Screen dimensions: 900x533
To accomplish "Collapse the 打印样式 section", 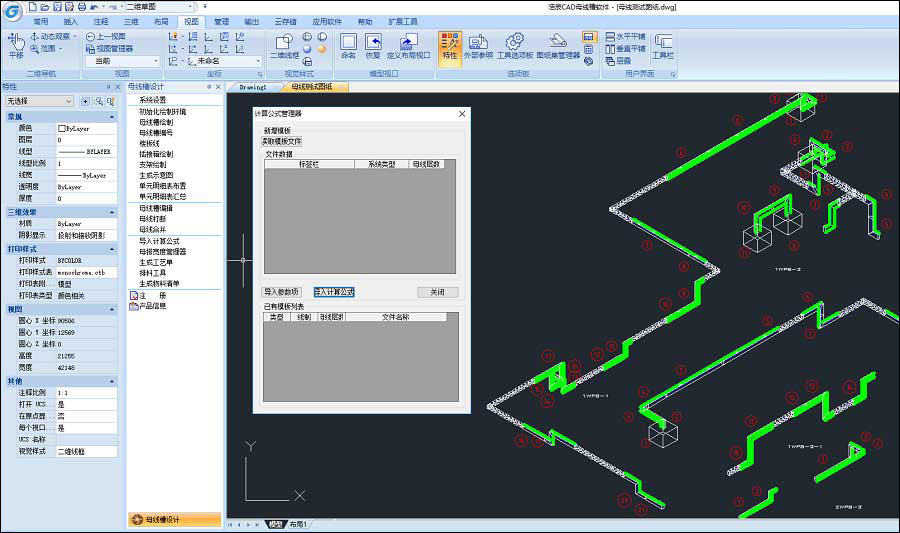I will (x=111, y=249).
